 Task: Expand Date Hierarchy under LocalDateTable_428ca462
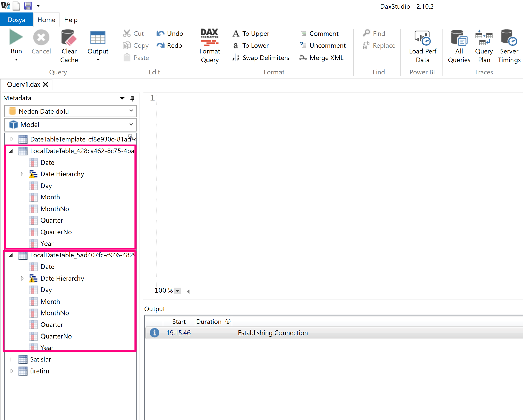(22, 174)
